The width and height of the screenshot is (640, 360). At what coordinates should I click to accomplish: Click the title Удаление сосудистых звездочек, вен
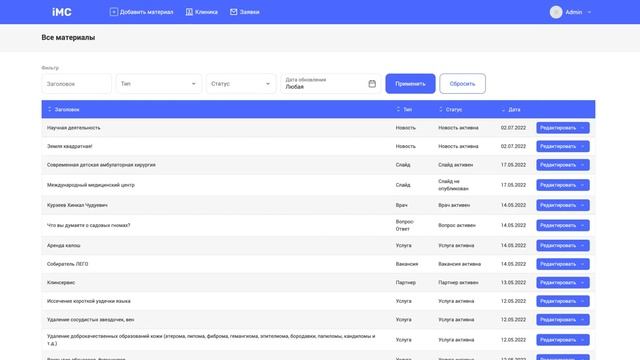90,320
